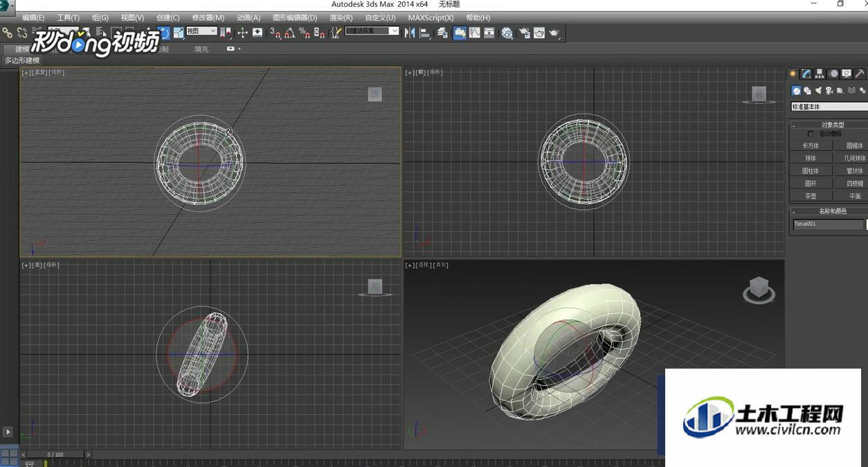This screenshot has width=868, height=467.
Task: Open the [左] left viewport label menu
Action: point(37,265)
